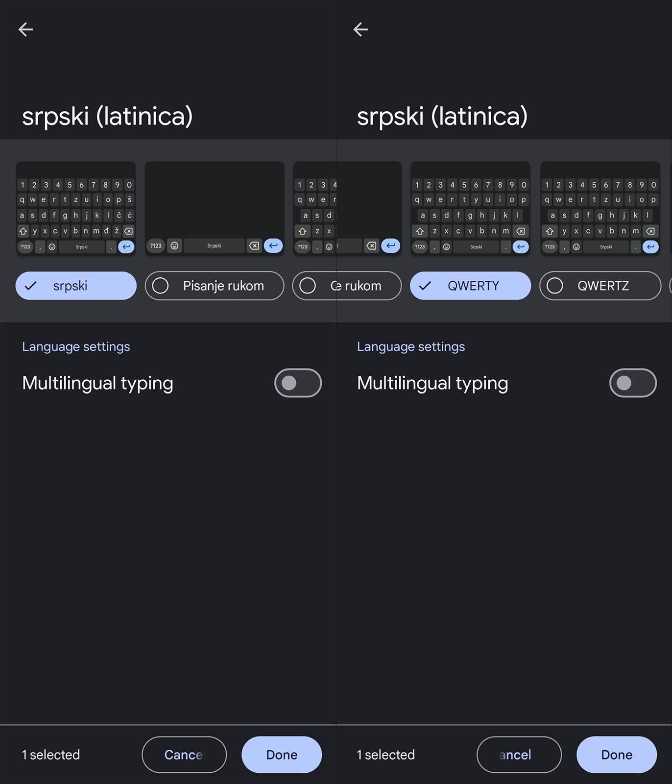Image resolution: width=672 pixels, height=784 pixels.
Task: Click shift key icon in QWERTY keyboard preview
Action: pyautogui.click(x=420, y=231)
